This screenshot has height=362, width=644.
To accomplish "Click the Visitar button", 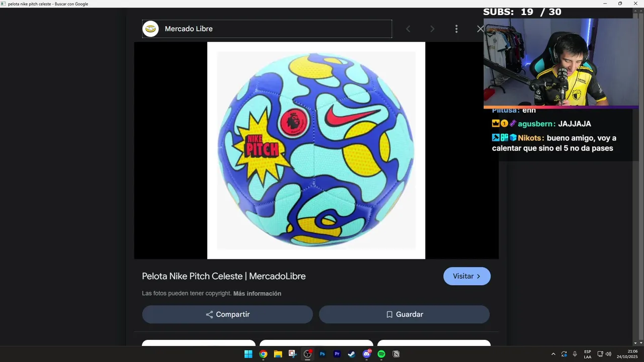I will [467, 276].
